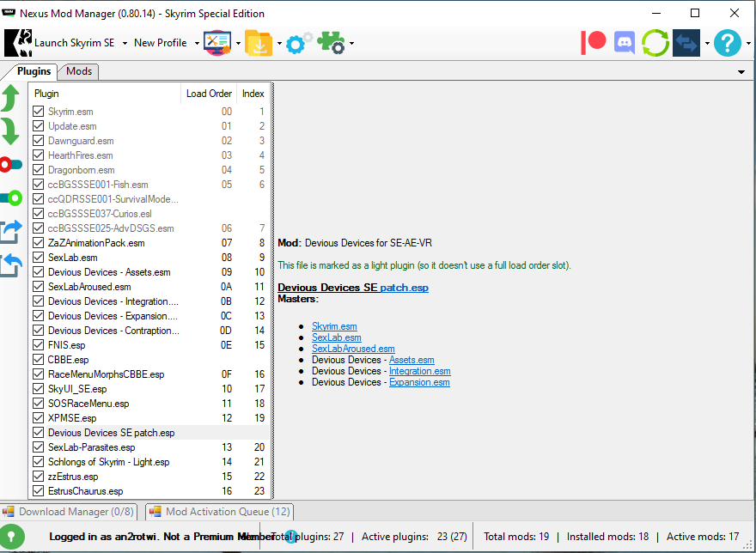Viewport: 756px width, 553px height.
Task: Click the green enable all plugins switch icon
Action: [x=11, y=197]
